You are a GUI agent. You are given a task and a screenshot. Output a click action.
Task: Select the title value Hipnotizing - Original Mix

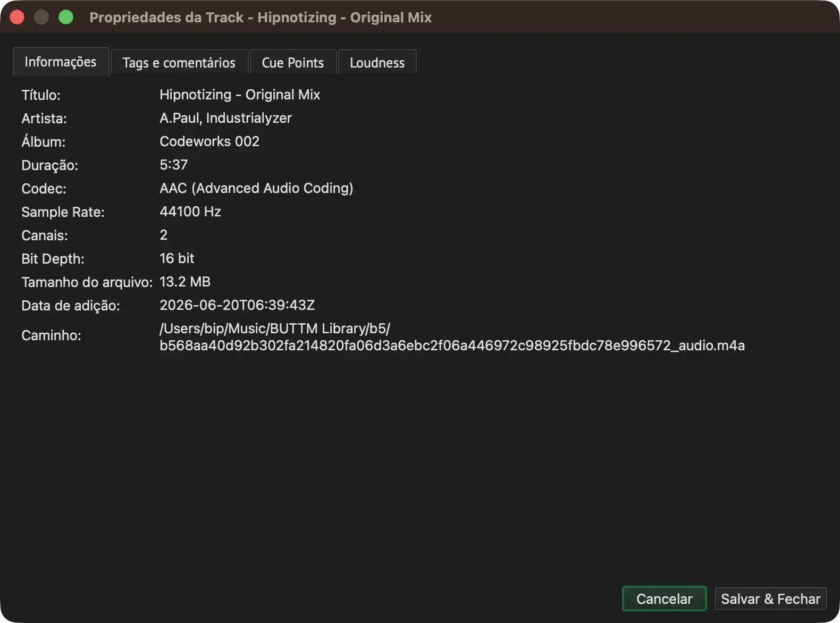(x=240, y=95)
